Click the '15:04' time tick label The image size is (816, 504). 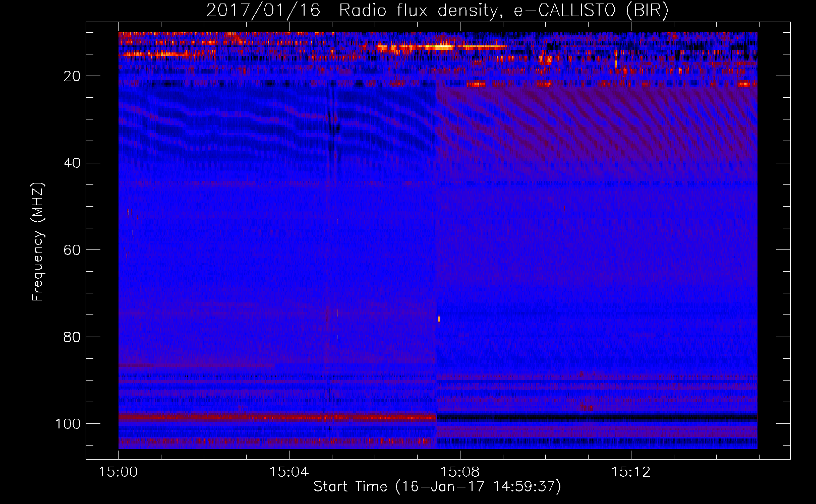point(289,472)
